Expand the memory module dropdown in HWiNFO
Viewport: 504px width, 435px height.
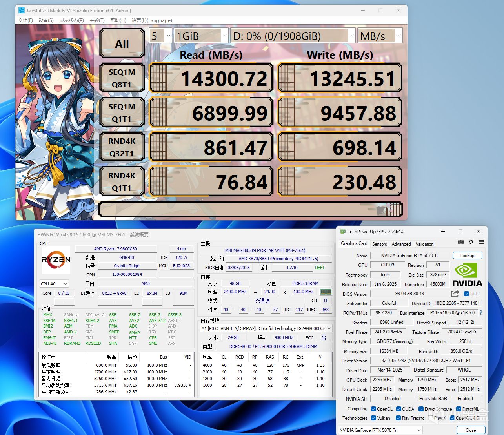266,328
